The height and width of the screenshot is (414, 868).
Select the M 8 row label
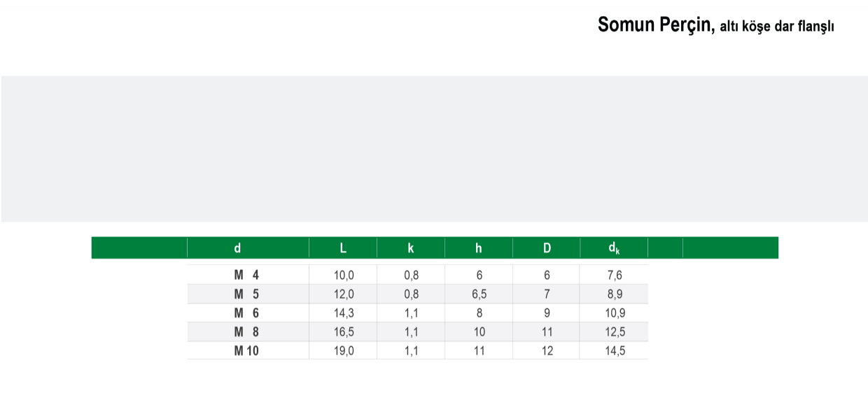(248, 332)
